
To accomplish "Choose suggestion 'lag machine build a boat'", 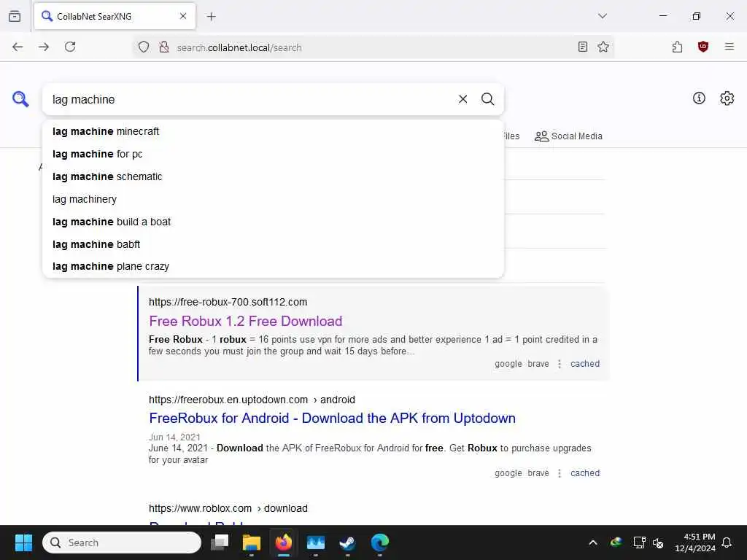I will click(273, 222).
